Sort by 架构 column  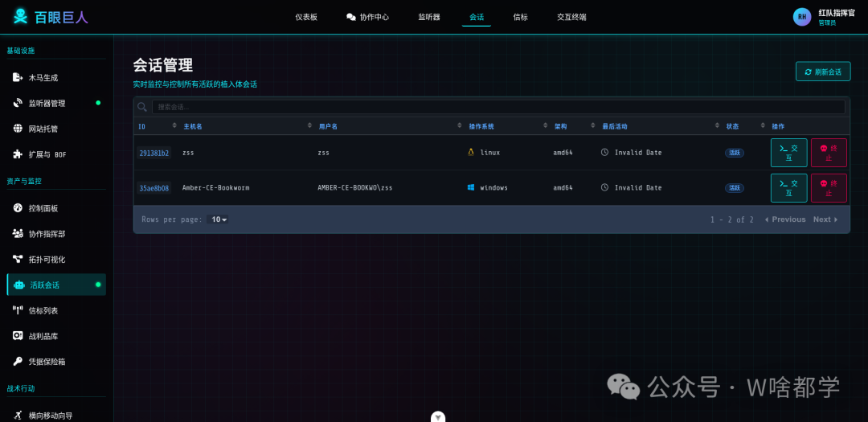[x=593, y=126]
